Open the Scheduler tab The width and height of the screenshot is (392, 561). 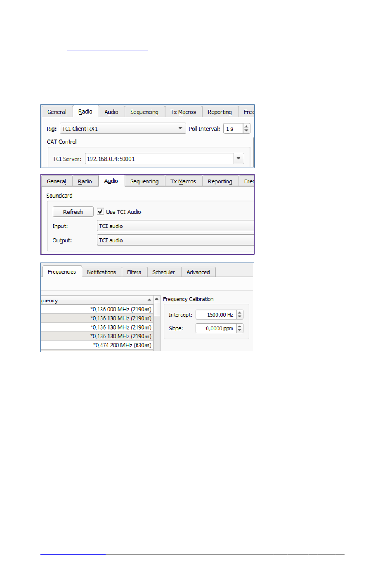click(x=164, y=272)
